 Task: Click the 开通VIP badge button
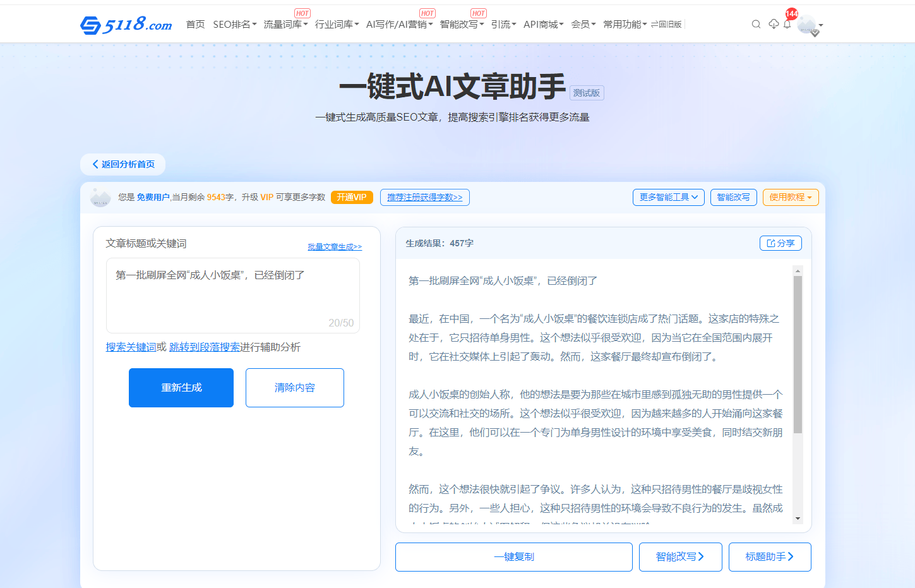point(352,197)
